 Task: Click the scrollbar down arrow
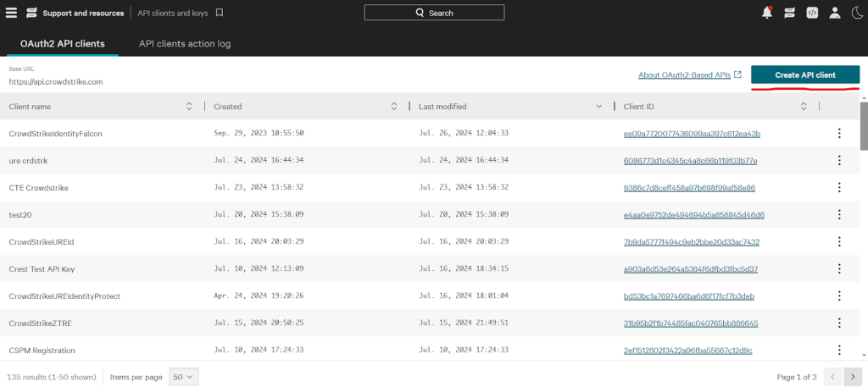click(864, 355)
